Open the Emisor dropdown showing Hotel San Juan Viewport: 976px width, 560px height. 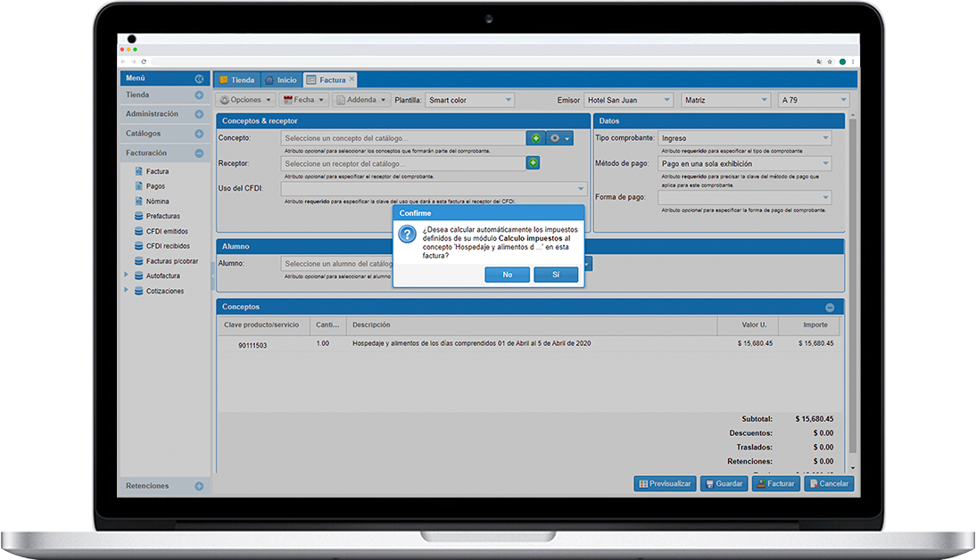(x=629, y=100)
